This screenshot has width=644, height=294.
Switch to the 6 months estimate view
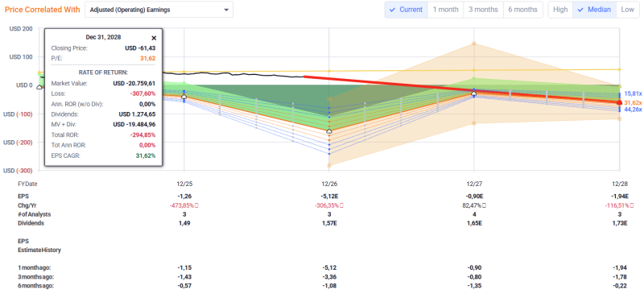click(x=522, y=10)
